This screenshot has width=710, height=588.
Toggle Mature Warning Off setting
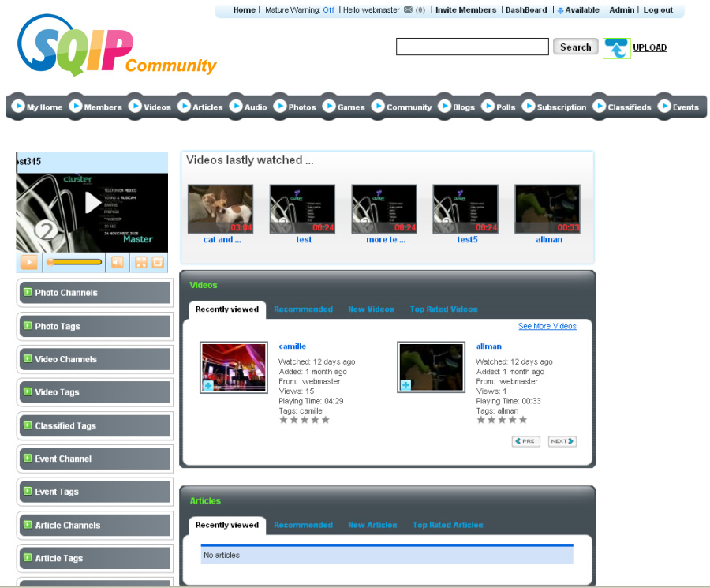tap(328, 10)
